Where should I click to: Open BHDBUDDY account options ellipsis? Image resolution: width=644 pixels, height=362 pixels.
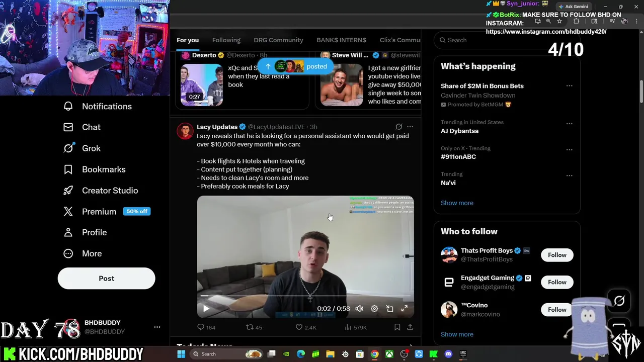157,327
